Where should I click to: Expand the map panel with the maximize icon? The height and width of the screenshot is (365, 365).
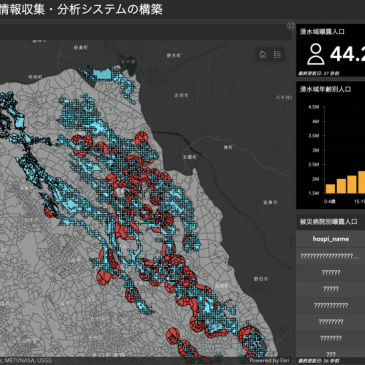pos(291,26)
